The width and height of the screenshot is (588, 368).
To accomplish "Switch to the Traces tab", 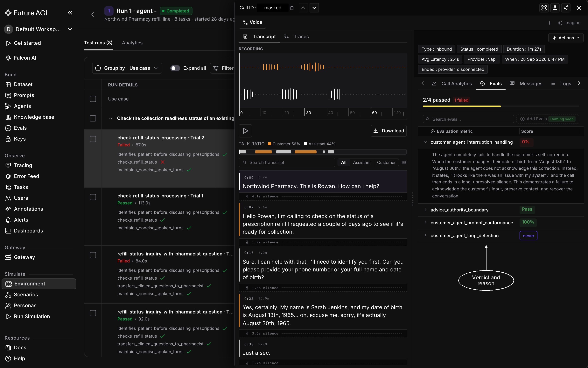I will [x=296, y=37].
